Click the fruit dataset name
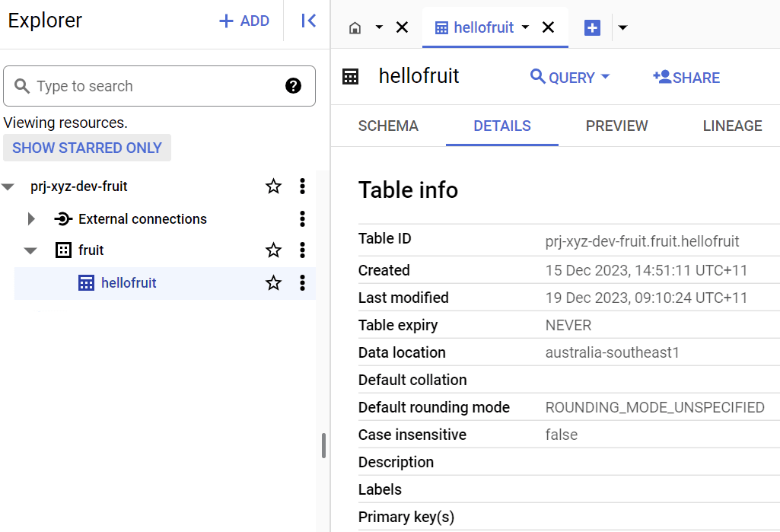 click(x=91, y=250)
